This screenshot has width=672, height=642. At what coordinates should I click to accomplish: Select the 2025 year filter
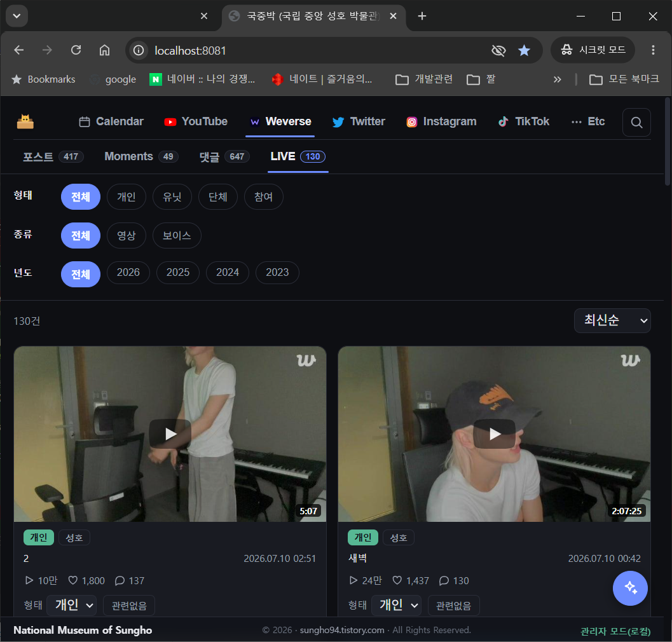[178, 273]
